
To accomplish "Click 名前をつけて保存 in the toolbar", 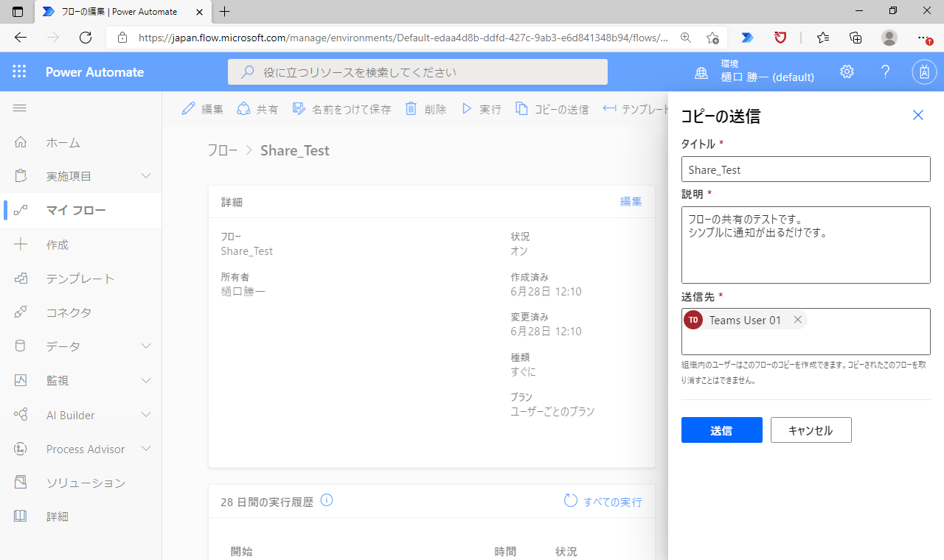I will (341, 109).
